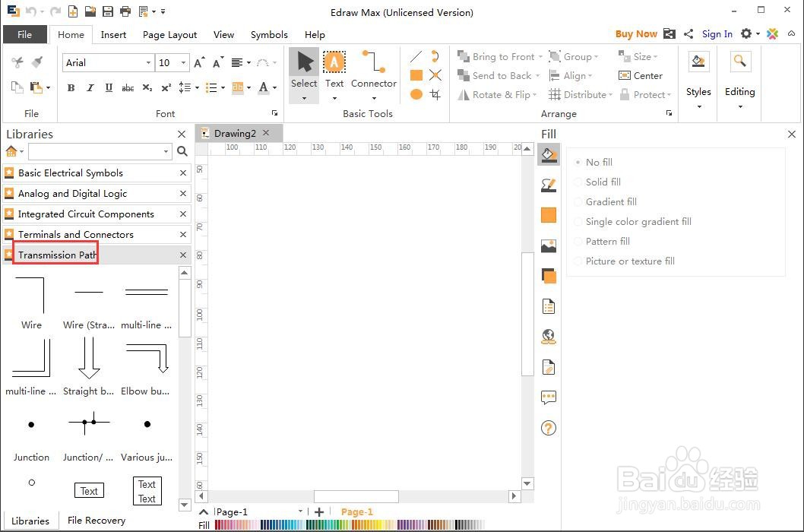Open the Insert Picture sidebar icon

pyautogui.click(x=549, y=246)
